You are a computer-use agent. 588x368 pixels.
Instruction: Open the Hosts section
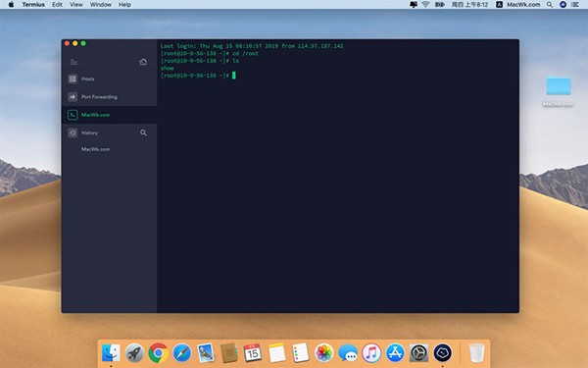[x=109, y=79]
